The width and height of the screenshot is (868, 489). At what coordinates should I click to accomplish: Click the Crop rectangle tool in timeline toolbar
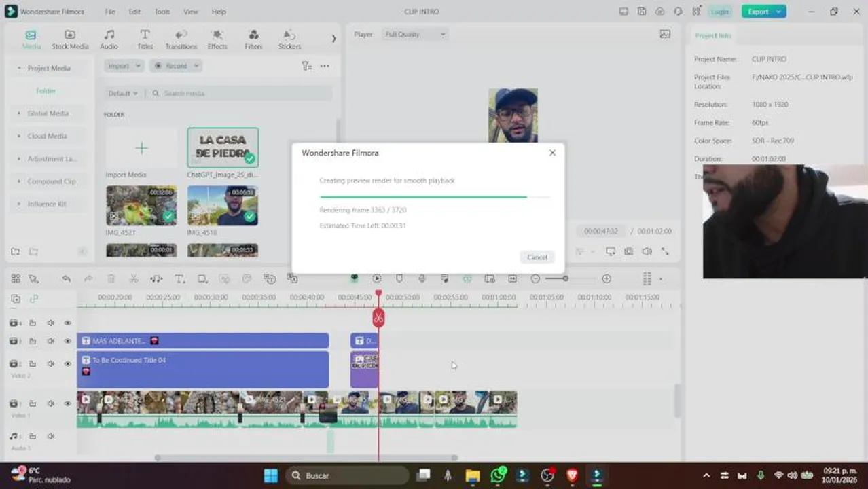(202, 278)
